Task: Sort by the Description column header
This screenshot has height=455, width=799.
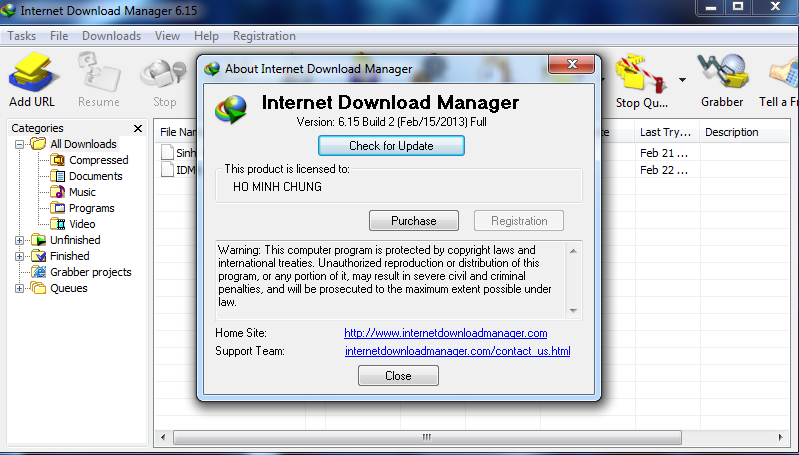Action: tap(745, 132)
